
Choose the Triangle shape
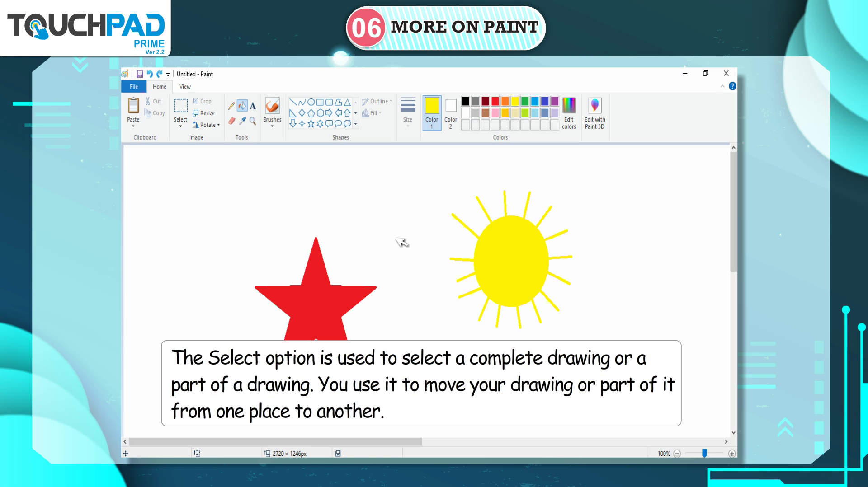click(347, 102)
